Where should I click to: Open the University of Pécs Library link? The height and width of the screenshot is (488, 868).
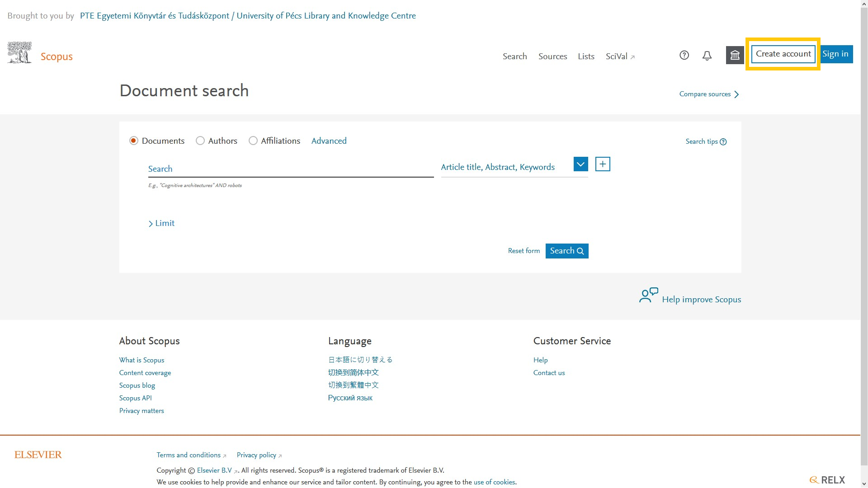(x=248, y=16)
